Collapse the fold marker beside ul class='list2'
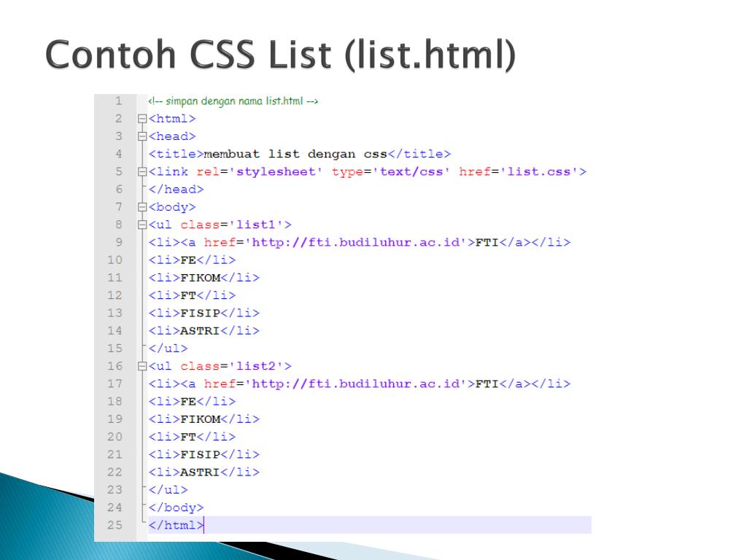 click(x=142, y=366)
